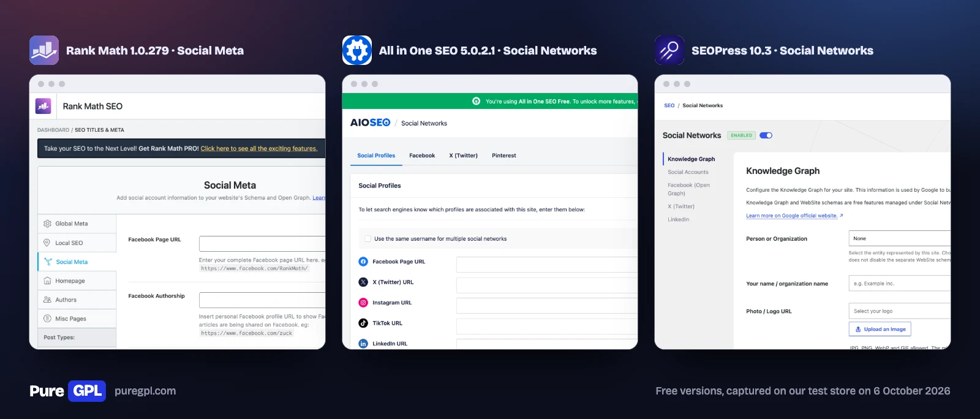Check 'Use the same username for multiple social networks'
Screen dimensions: 980x419
367,239
